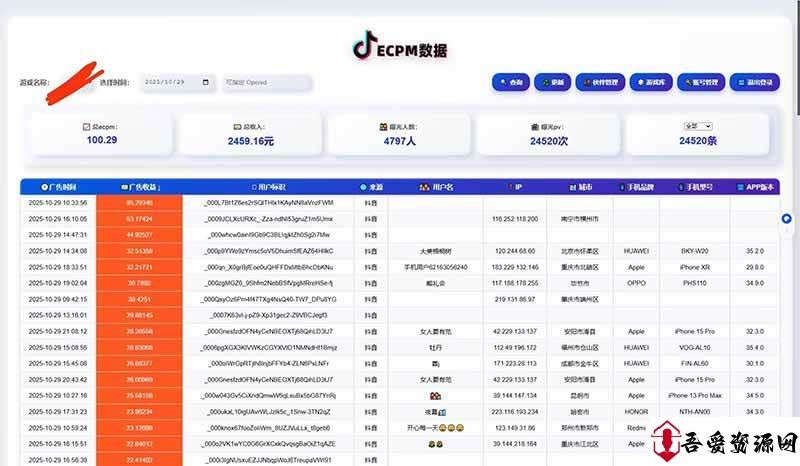Sort by 广告时间 column header
Viewport: 800px width, 466px height.
click(58, 187)
